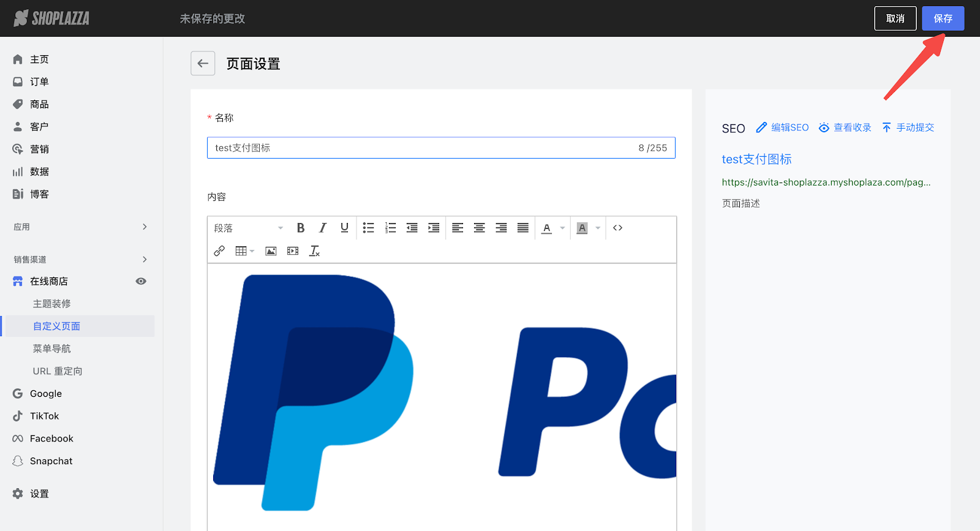This screenshot has height=531, width=980.
Task: Insert a bulleted list
Action: tap(368, 228)
